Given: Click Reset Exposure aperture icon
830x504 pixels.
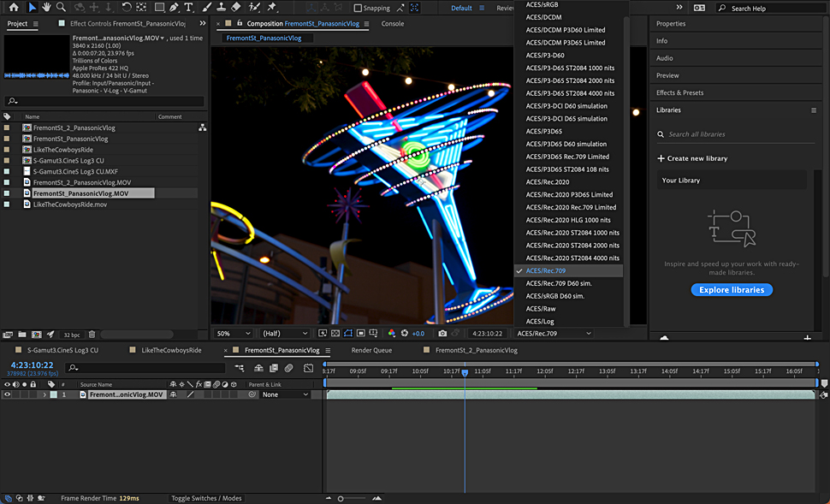Looking at the screenshot, I should pos(405,334).
